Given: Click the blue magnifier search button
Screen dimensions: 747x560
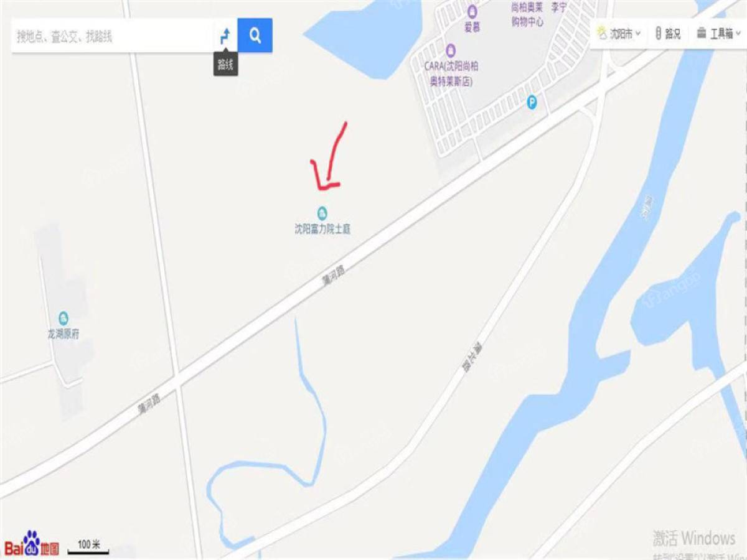Looking at the screenshot, I should coord(255,35).
